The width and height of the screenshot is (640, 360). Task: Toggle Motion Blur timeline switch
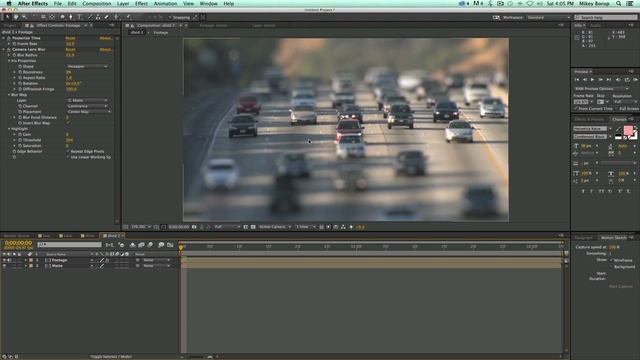point(151,245)
